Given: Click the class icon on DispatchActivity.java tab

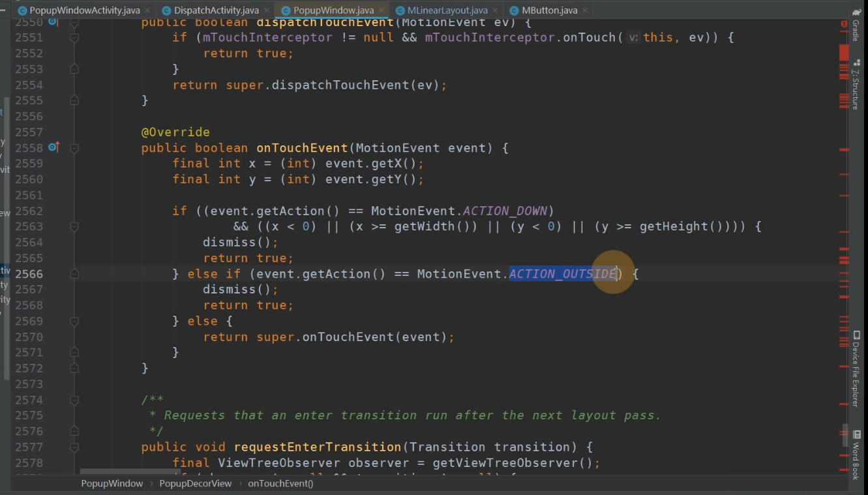Looking at the screenshot, I should (x=167, y=10).
